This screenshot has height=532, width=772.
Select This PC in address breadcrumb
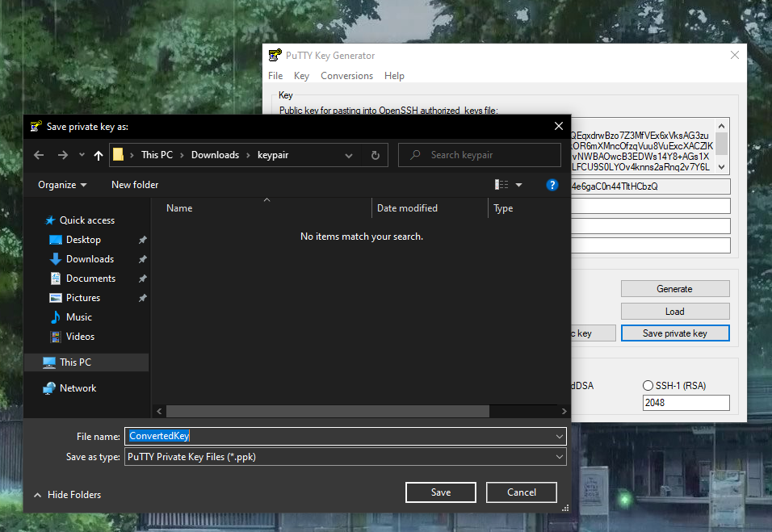157,155
